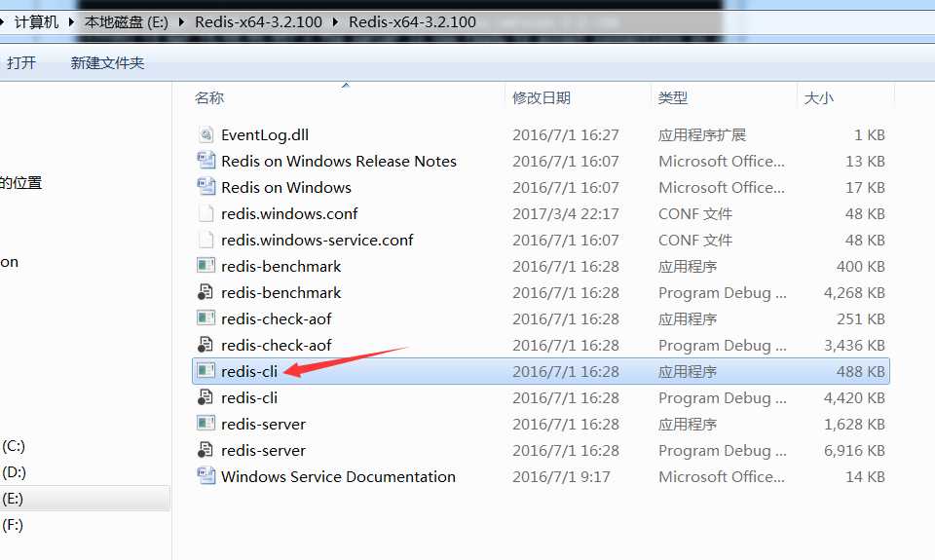
Task: Select the (C:) drive in the navigation pane
Action: click(x=13, y=446)
